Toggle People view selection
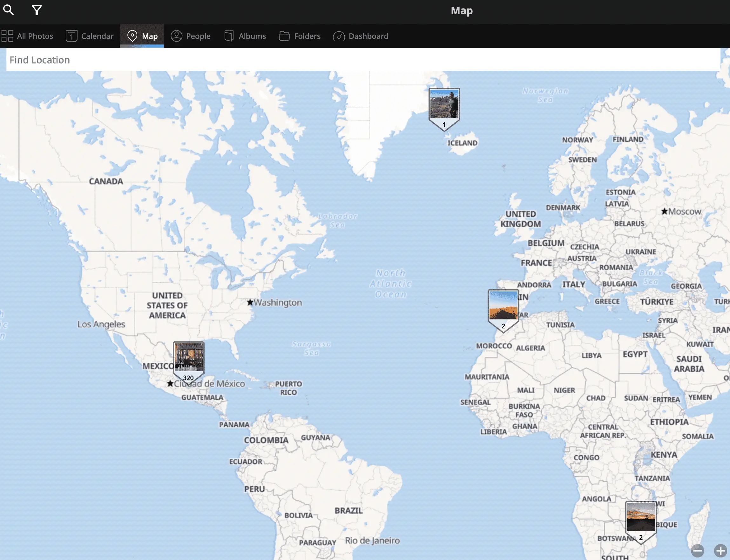The image size is (730, 560). (190, 36)
